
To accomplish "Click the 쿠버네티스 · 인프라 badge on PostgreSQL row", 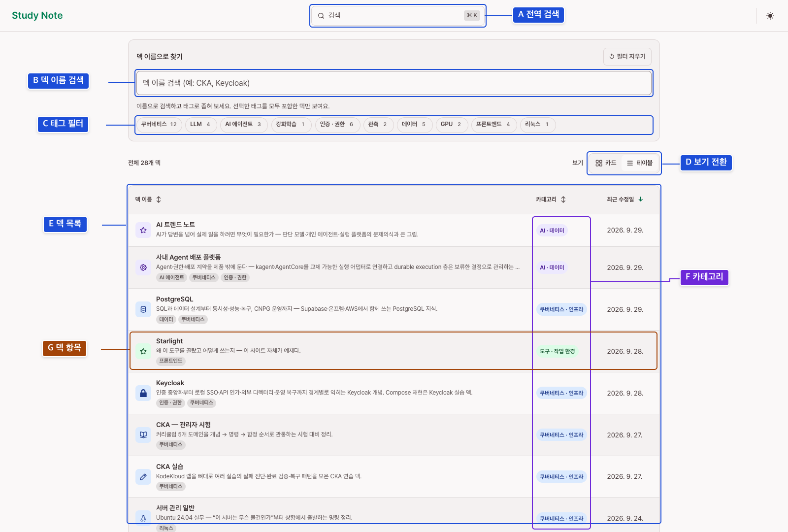I will coord(561,309).
